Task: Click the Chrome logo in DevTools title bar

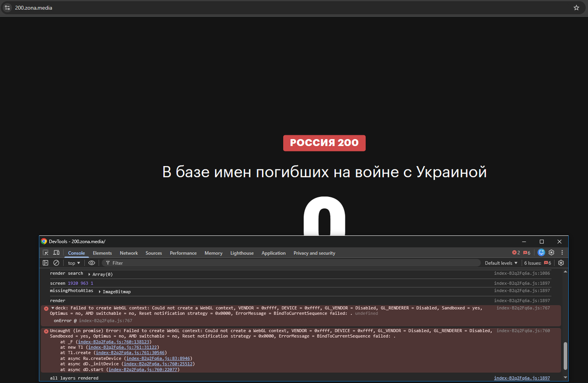Action: coord(44,241)
